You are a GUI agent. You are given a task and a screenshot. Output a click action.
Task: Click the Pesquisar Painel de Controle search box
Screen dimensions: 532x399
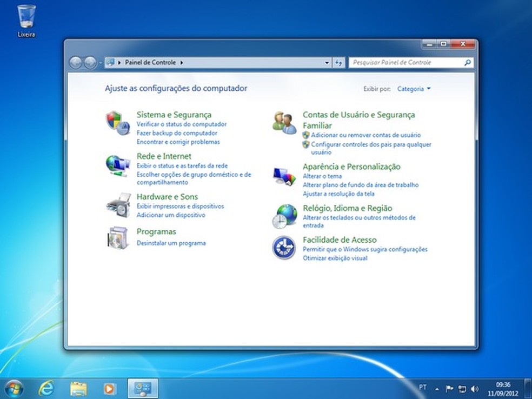click(408, 62)
